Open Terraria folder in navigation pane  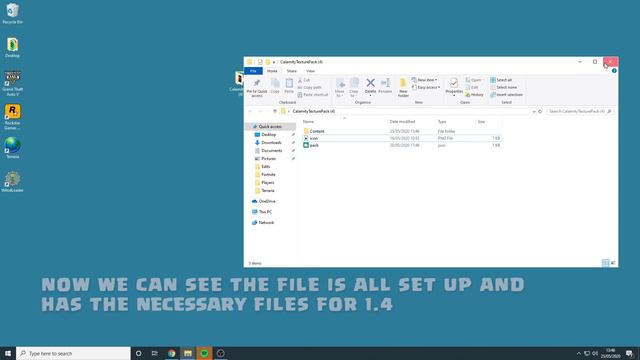pyautogui.click(x=268, y=191)
